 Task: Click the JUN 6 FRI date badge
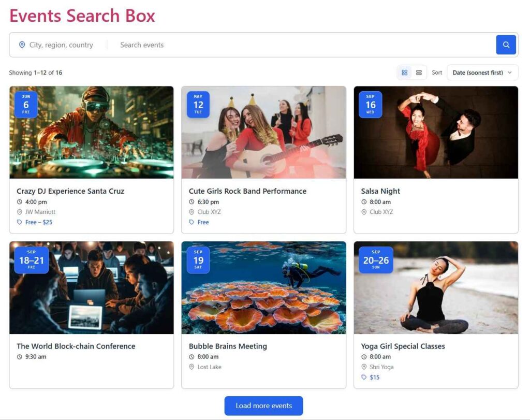[26, 104]
